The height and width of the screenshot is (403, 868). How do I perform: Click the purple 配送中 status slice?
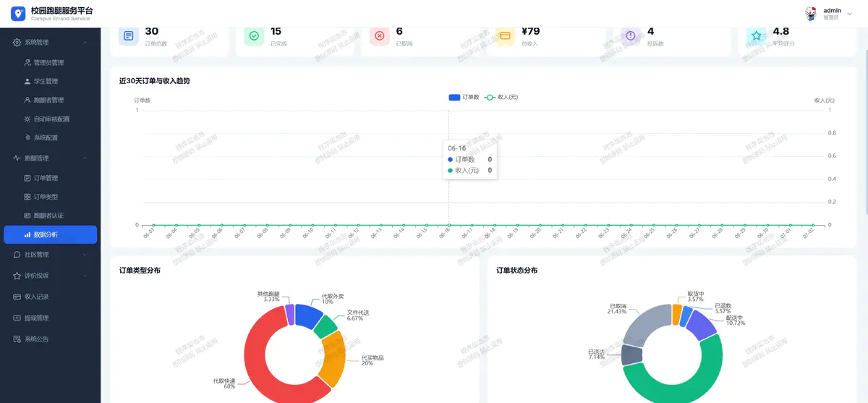point(700,324)
